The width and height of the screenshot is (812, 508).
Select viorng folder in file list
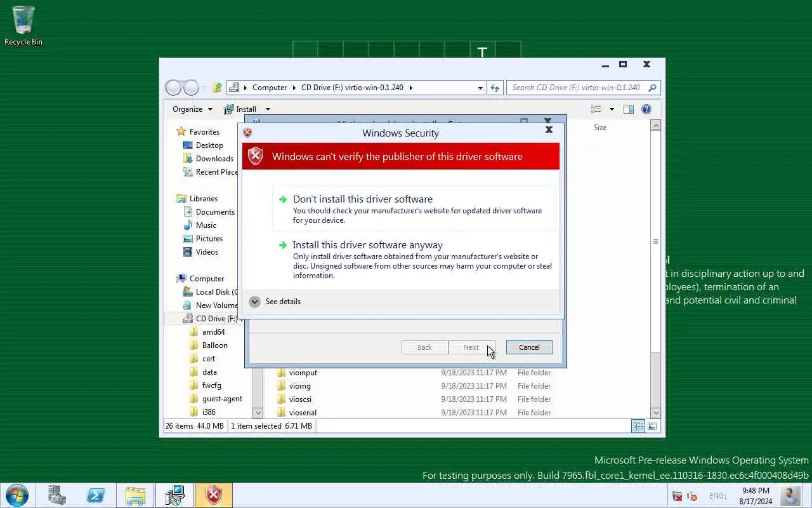point(294,386)
